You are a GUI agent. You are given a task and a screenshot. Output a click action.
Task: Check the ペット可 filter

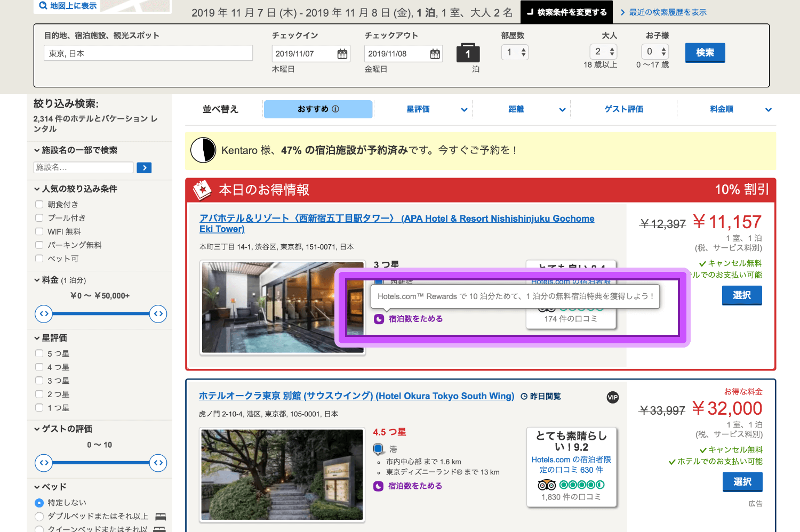pos(39,258)
